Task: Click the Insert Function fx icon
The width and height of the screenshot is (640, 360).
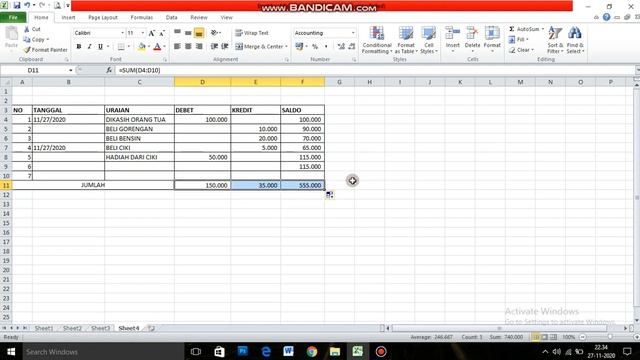Action: coord(109,70)
